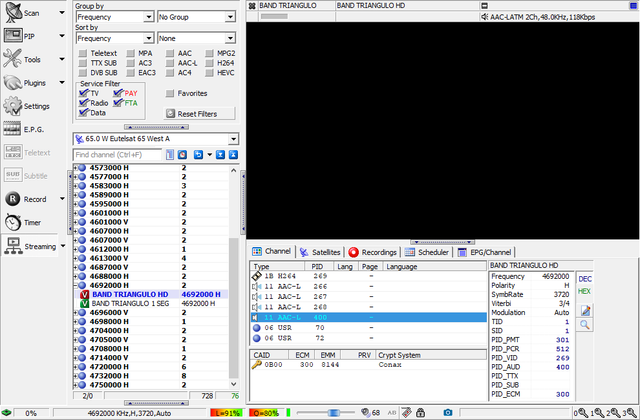
Task: Select the 1B H264 PID 269 stream row
Action: coord(368,276)
